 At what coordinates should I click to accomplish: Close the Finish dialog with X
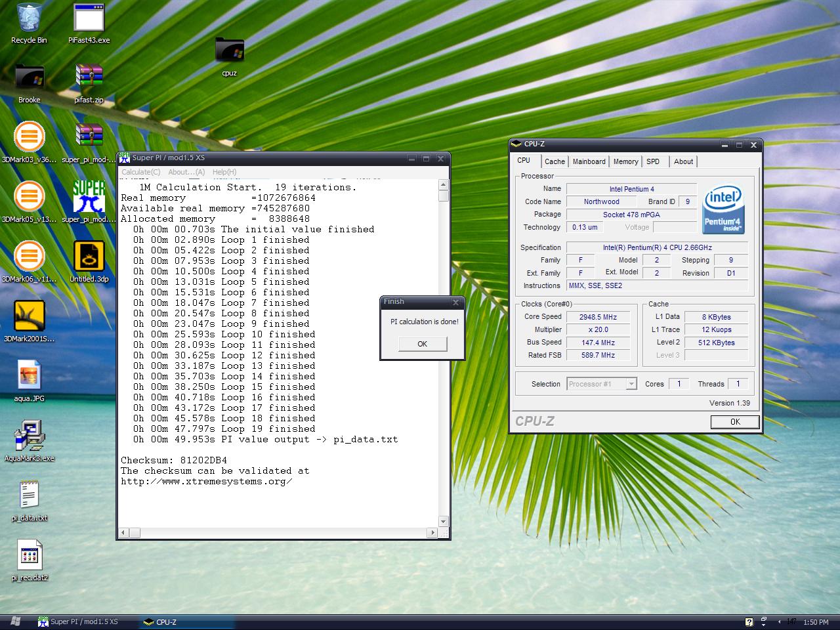456,303
